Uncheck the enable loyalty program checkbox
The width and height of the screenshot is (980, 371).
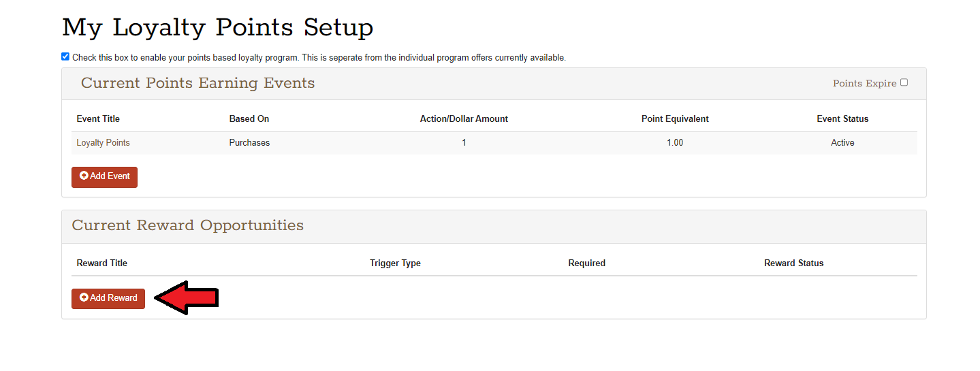coord(65,57)
